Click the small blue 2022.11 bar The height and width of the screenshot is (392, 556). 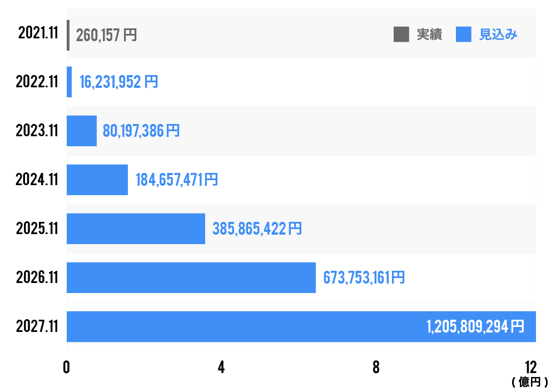coord(69,82)
